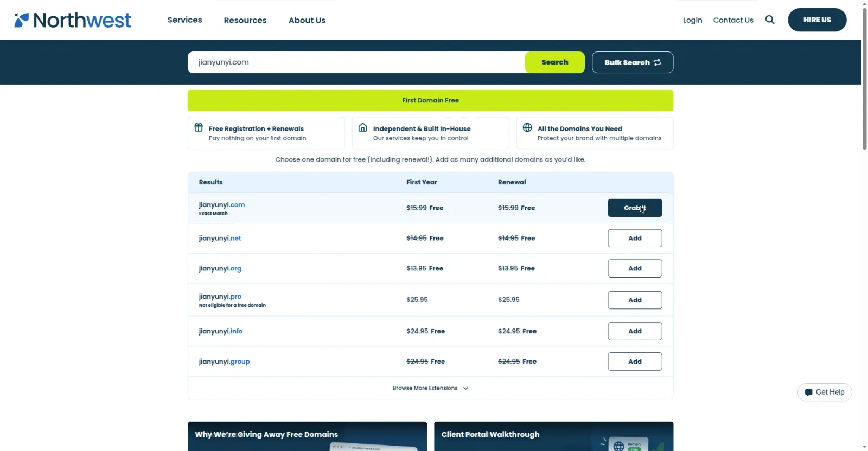
Task: Grab the jianyunyi.com exact match
Action: tap(635, 208)
